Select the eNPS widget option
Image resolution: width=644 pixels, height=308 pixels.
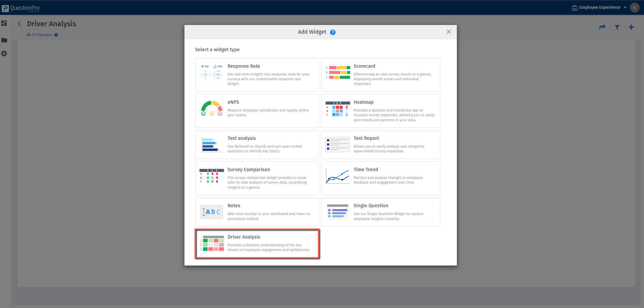pos(257,111)
